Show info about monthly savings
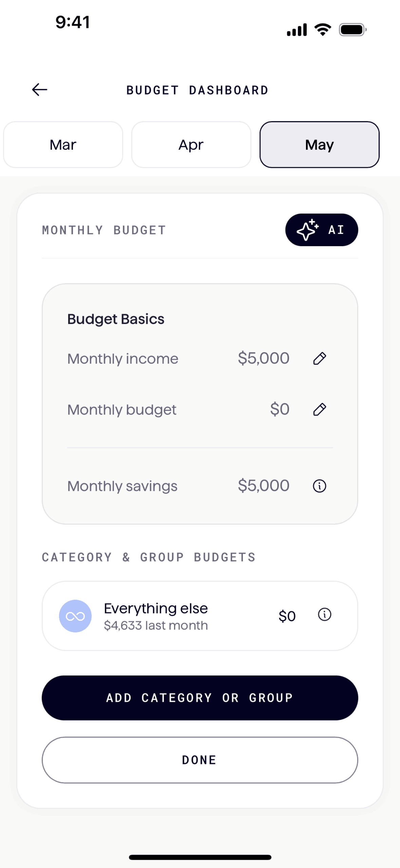 (319, 486)
